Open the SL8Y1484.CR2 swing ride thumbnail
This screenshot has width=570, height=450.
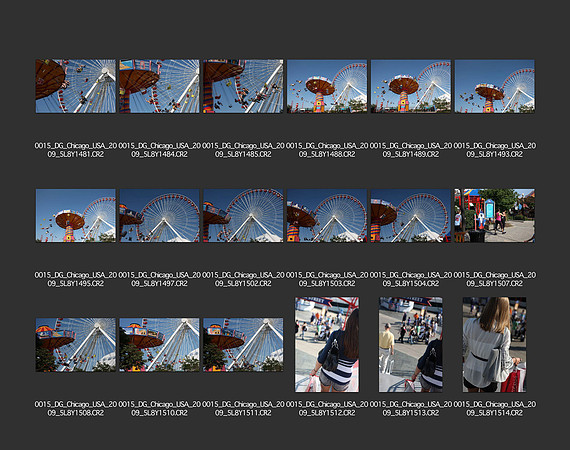[x=160, y=86]
